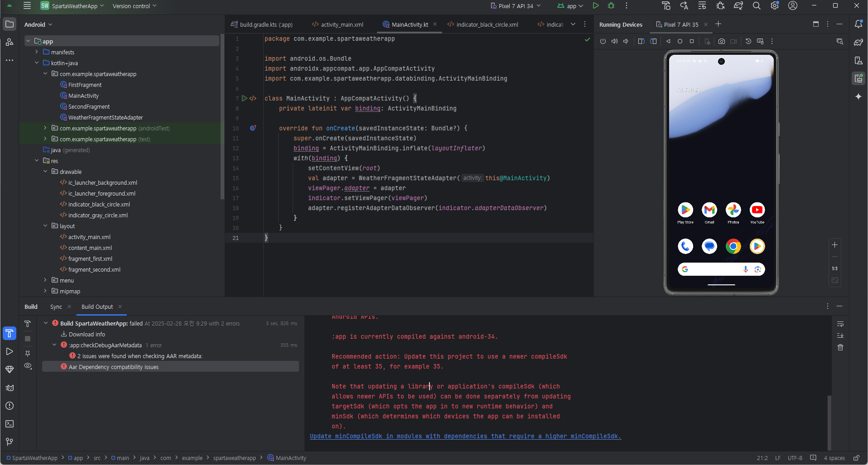Viewport: 868px width, 465px height.
Task: Toggle Running Devices window mode icon
Action: pos(816,24)
